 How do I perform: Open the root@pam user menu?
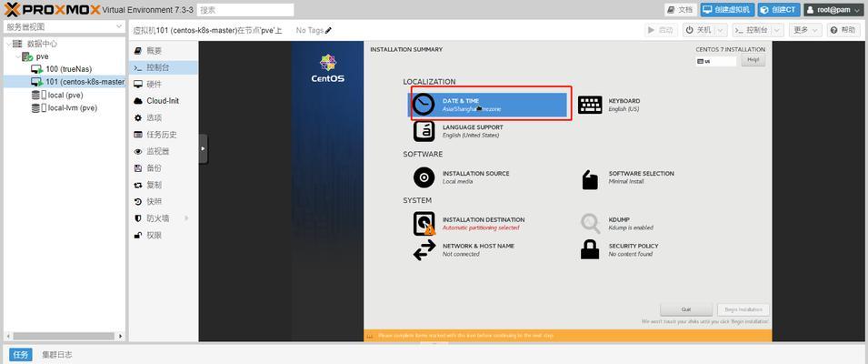834,9
